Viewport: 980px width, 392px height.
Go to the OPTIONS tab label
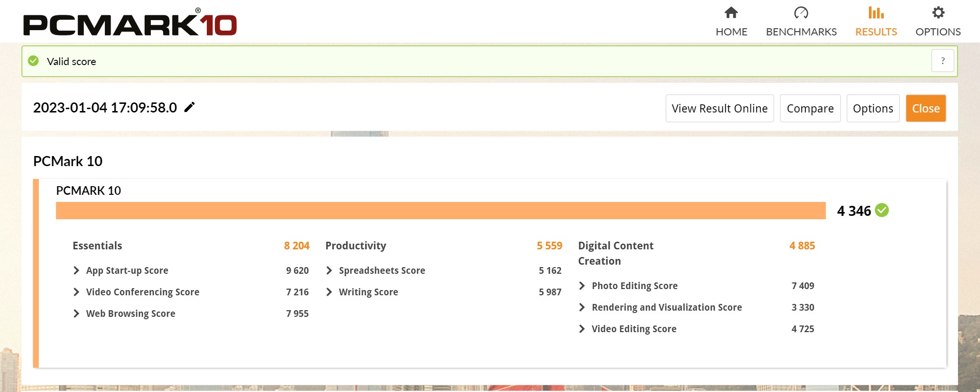938,32
